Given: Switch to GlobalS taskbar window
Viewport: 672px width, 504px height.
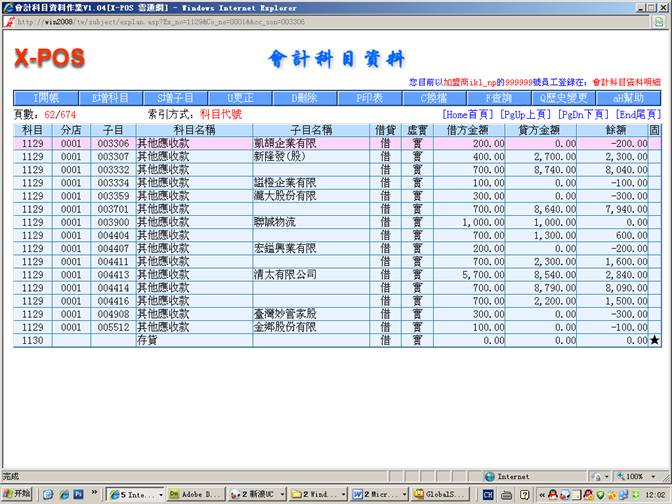Looking at the screenshot, I should point(441,494).
